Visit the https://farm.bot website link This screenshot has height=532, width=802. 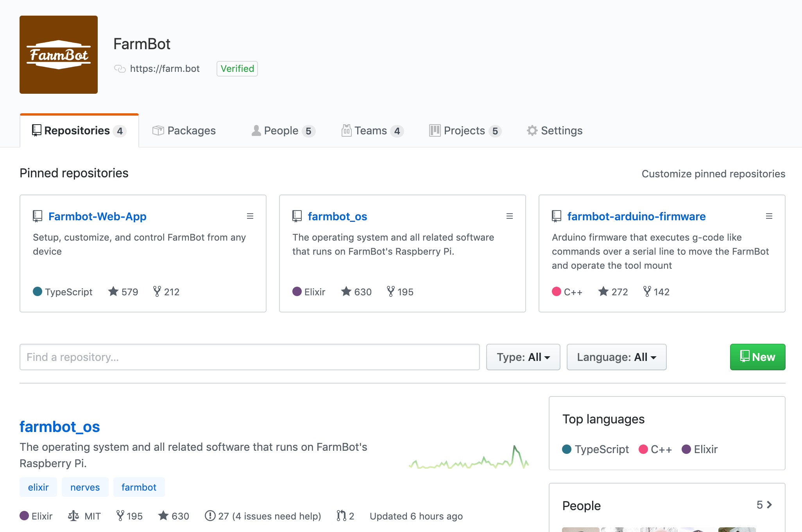(x=165, y=69)
